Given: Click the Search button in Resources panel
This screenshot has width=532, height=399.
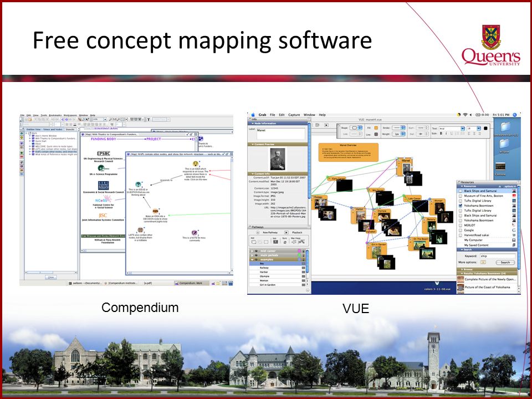Looking at the screenshot, I should click(x=505, y=262).
